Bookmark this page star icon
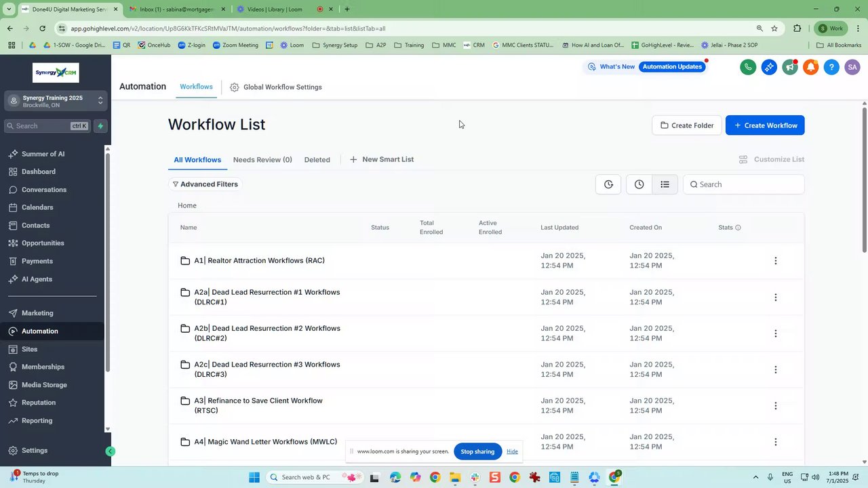The width and height of the screenshot is (868, 488). (x=774, y=28)
